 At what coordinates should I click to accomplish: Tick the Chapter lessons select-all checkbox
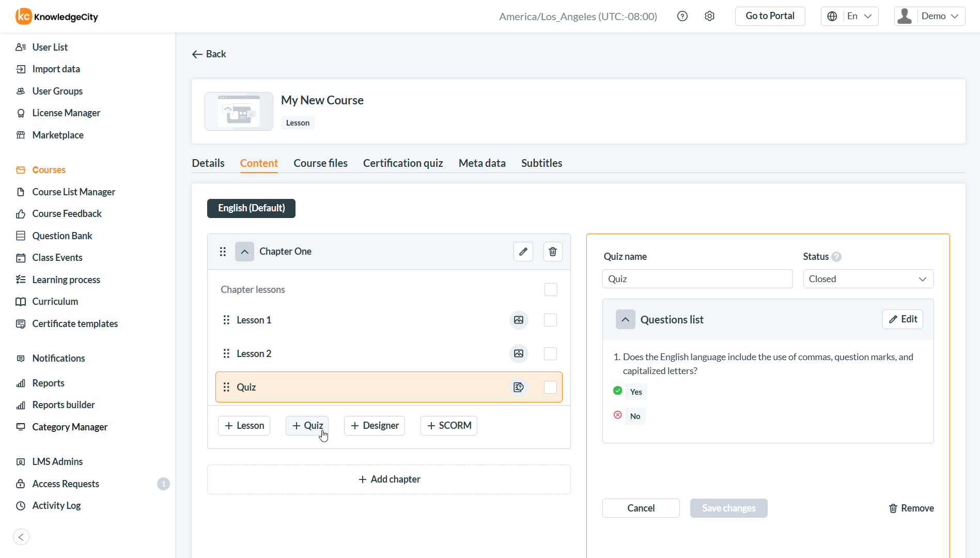coord(551,290)
